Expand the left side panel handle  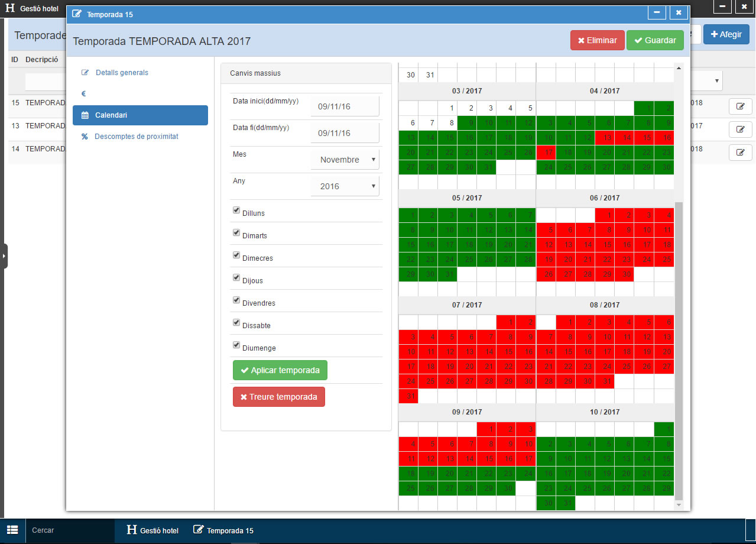[x=4, y=256]
